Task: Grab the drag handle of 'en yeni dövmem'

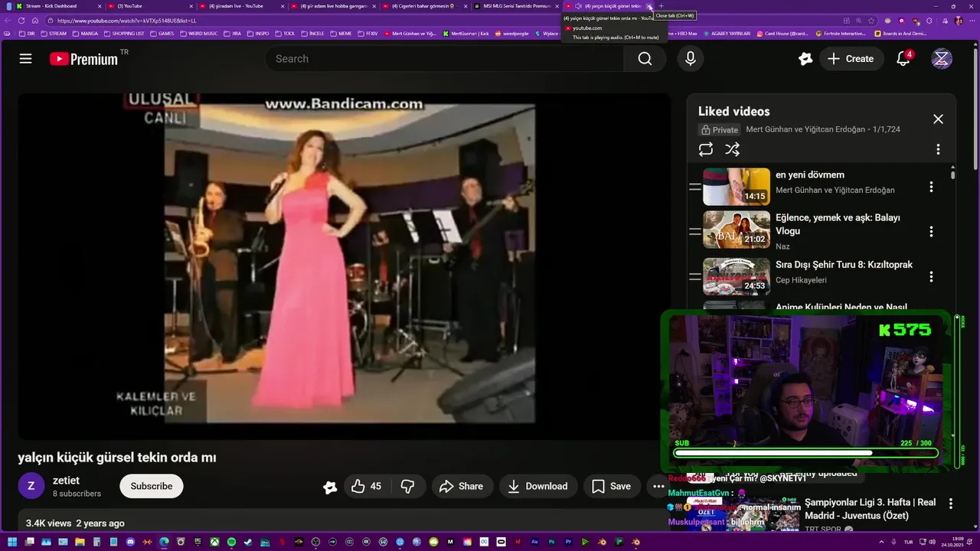Action: pyautogui.click(x=695, y=187)
